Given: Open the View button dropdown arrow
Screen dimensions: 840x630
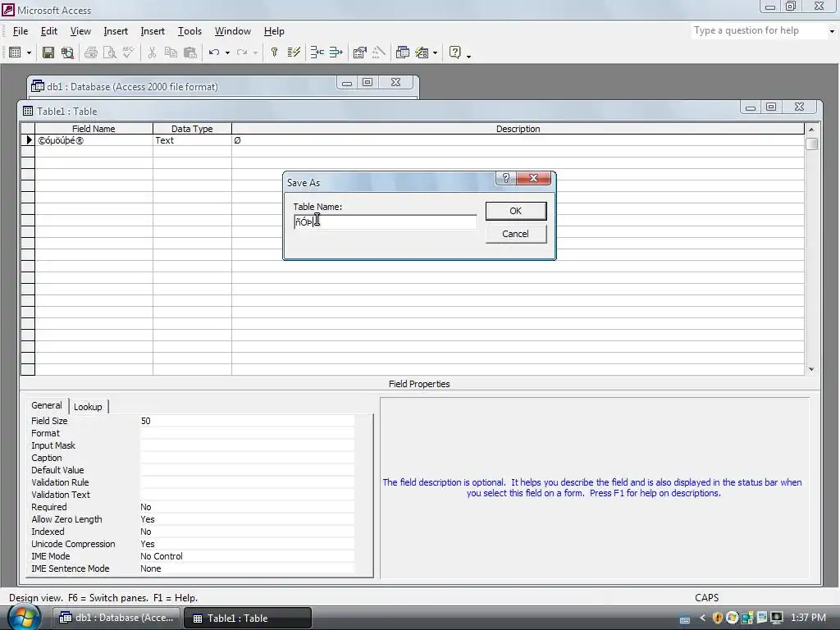Looking at the screenshot, I should coord(29,52).
